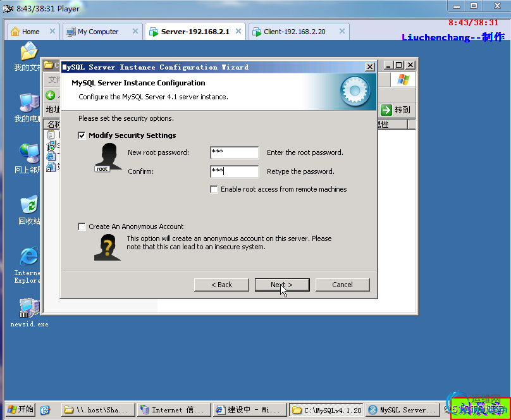
Task: Minimize the Player window
Action: click(x=457, y=6)
